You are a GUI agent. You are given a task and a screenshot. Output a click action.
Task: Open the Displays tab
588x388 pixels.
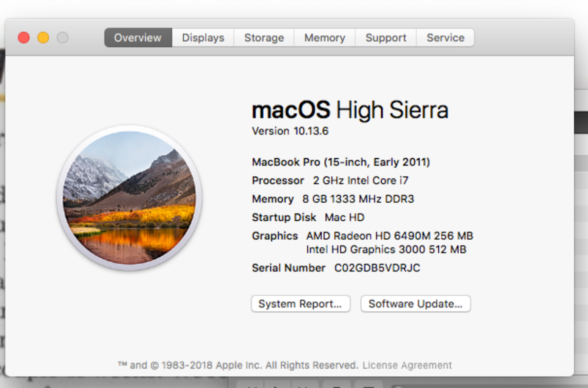203,38
